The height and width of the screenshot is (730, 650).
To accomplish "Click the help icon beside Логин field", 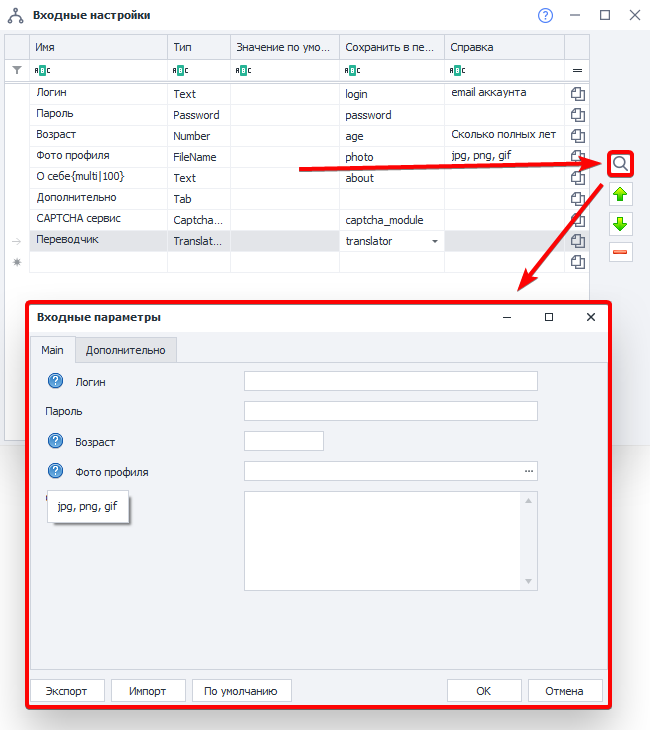I will (x=55, y=381).
